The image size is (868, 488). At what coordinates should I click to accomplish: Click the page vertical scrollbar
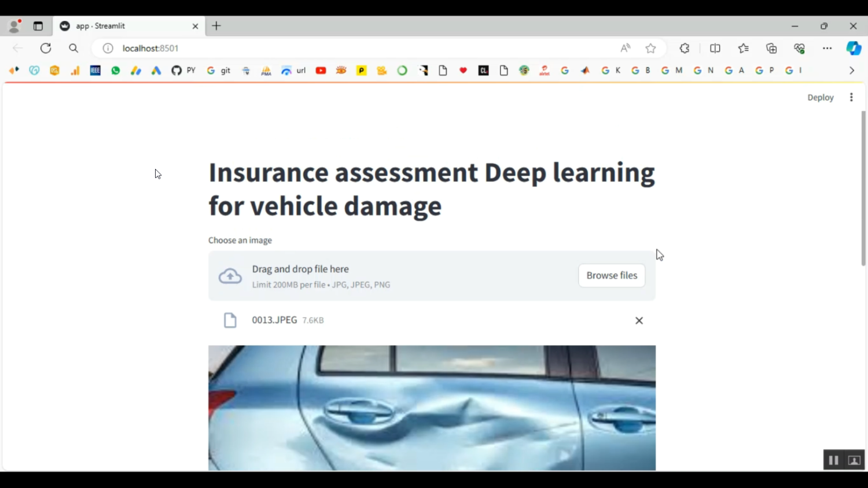pyautogui.click(x=863, y=188)
